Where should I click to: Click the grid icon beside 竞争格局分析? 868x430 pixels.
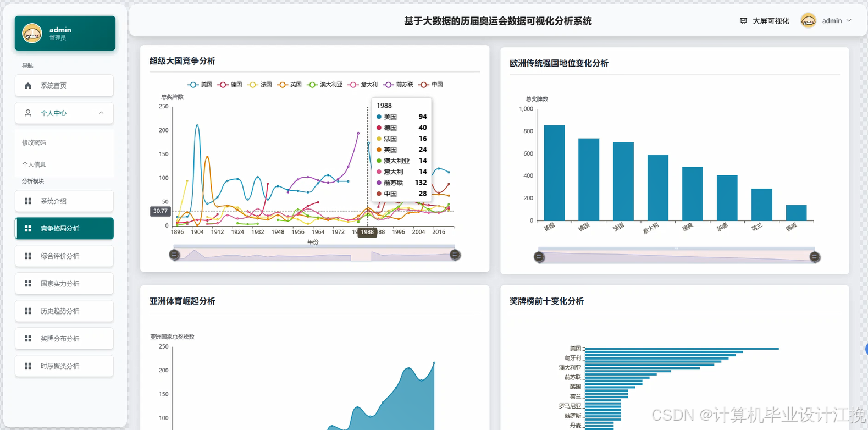28,229
